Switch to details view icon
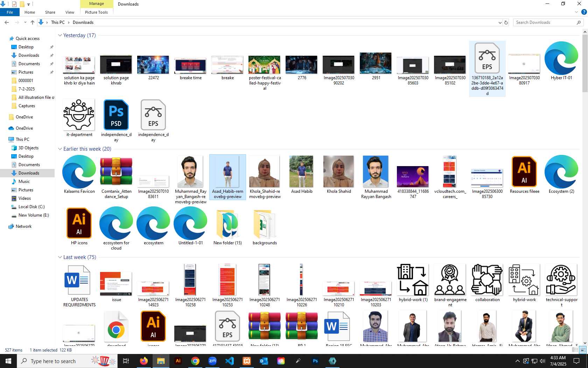 pyautogui.click(x=575, y=350)
